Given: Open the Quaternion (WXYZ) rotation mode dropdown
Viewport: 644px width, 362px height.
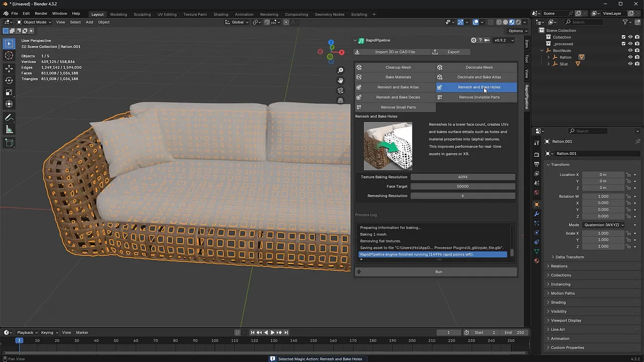Looking at the screenshot, I should [603, 225].
